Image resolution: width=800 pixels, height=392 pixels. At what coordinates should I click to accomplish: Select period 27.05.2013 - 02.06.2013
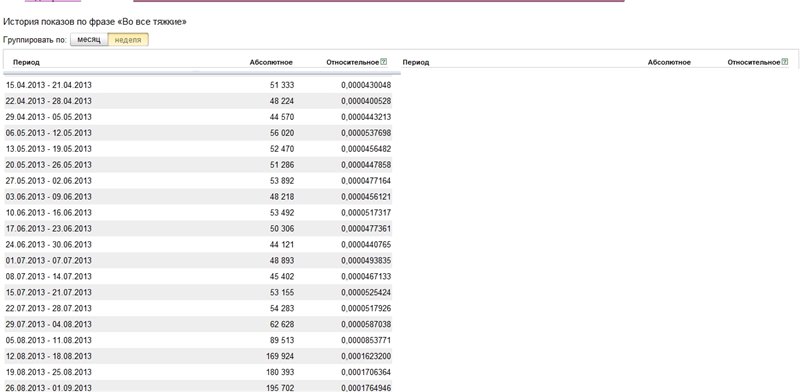[x=48, y=181]
